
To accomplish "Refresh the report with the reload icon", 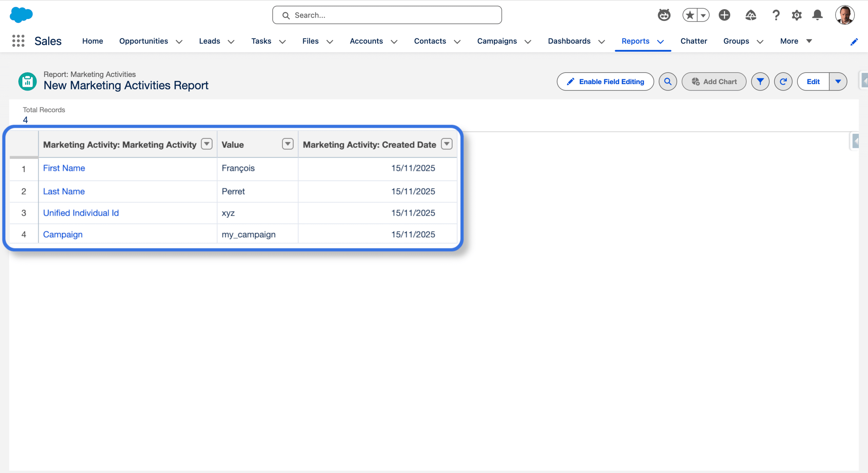I will pos(783,82).
